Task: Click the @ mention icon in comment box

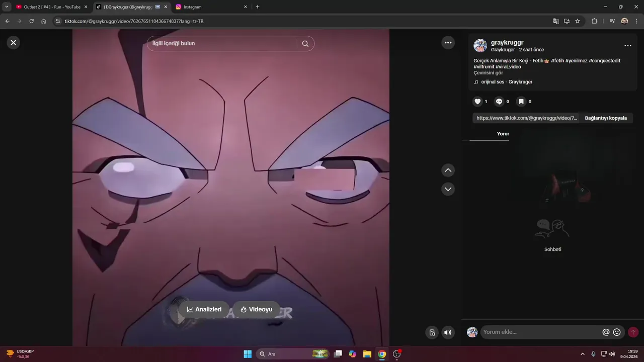Action: [606, 332]
